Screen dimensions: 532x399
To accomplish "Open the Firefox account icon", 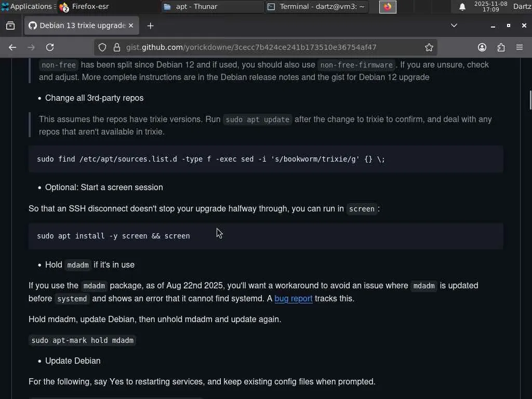I will tap(482, 47).
